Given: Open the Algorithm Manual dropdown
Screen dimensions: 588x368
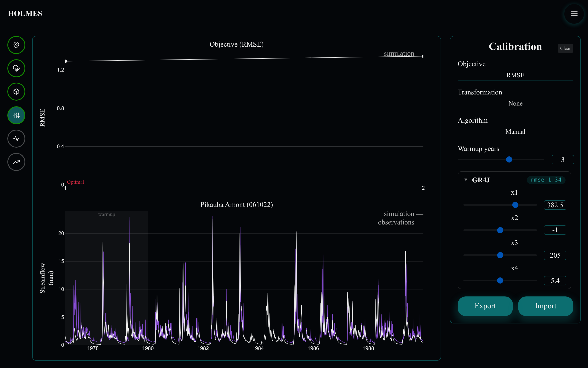Looking at the screenshot, I should click(515, 132).
